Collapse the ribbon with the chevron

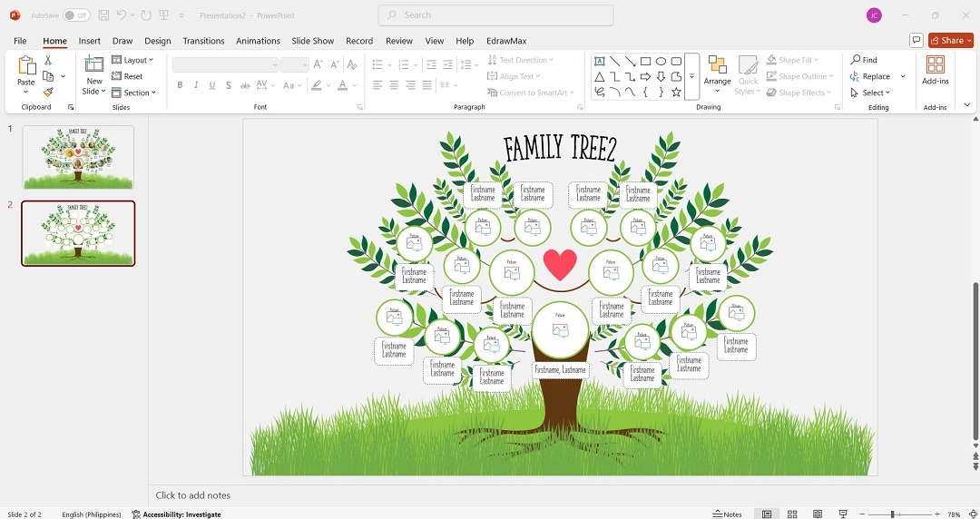[x=967, y=105]
